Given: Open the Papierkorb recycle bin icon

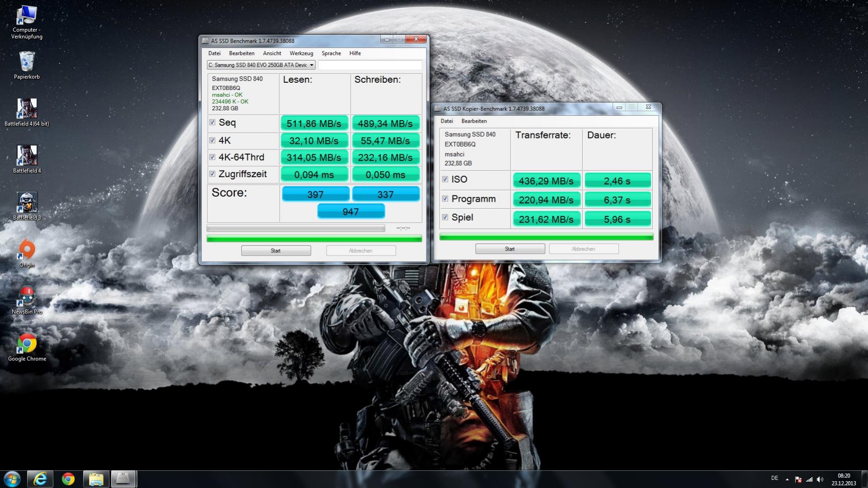Looking at the screenshot, I should [x=27, y=65].
